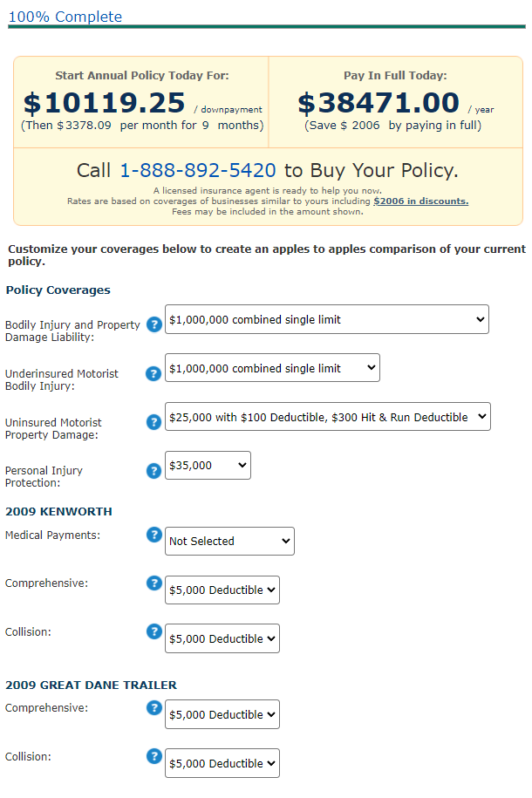Screen dimensions: 532x798
Task: Click help icon for Kenworth Comprehensive
Action: click(x=153, y=583)
